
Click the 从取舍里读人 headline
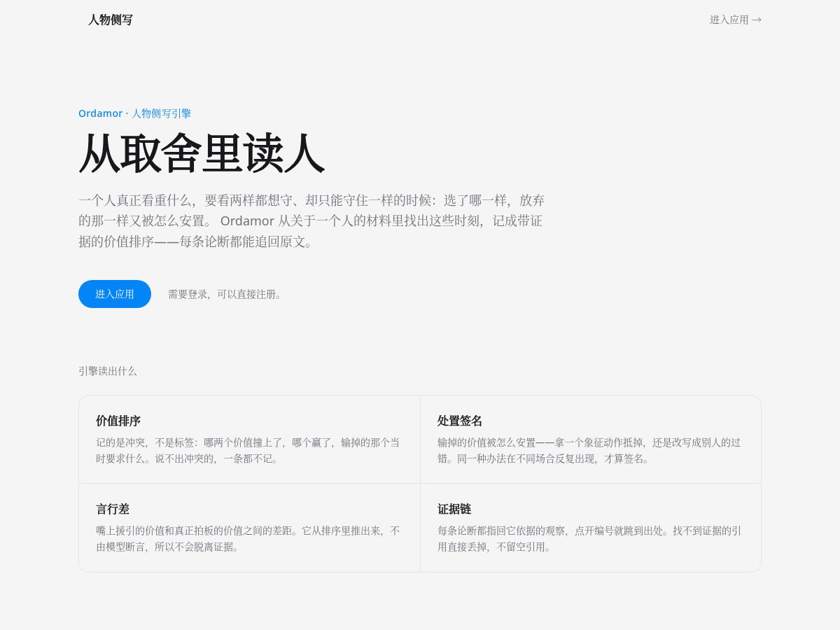click(x=202, y=153)
